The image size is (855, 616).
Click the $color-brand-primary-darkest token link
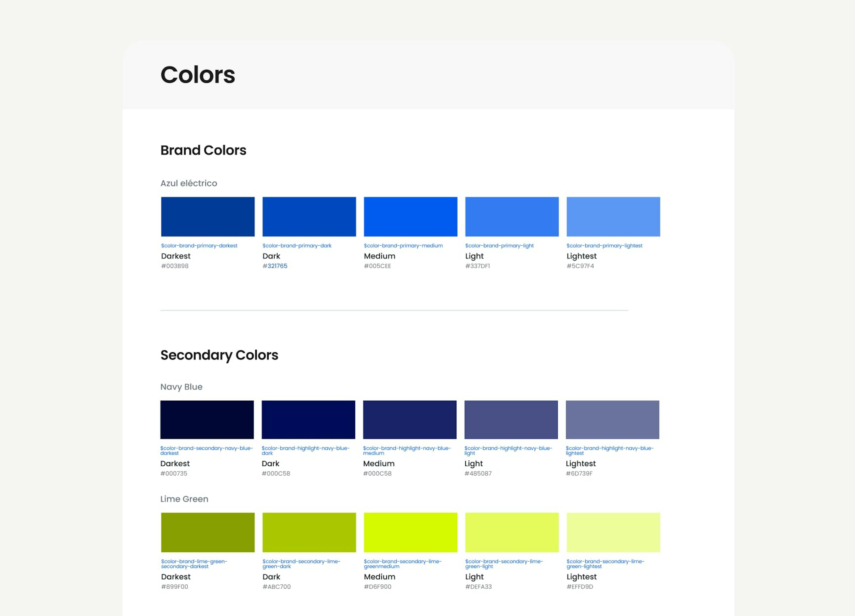[199, 245]
